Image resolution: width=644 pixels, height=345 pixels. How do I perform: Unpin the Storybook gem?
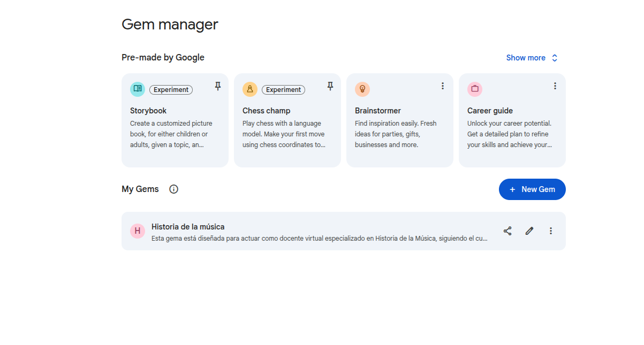point(217,86)
